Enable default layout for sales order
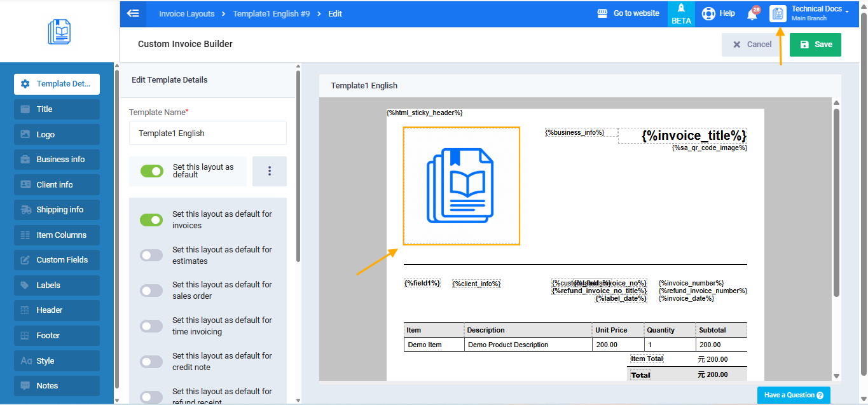This screenshot has width=868, height=405. [151, 291]
